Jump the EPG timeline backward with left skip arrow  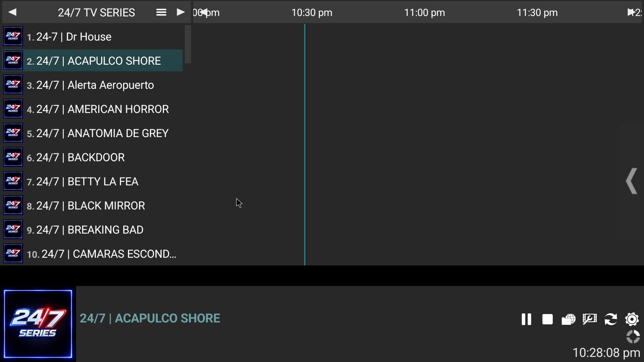(204, 12)
